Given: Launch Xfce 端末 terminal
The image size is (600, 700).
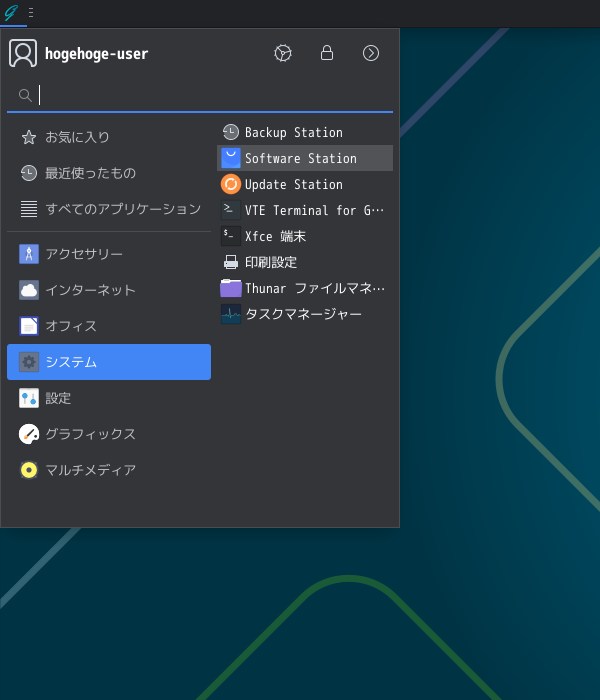Looking at the screenshot, I should [x=305, y=236].
